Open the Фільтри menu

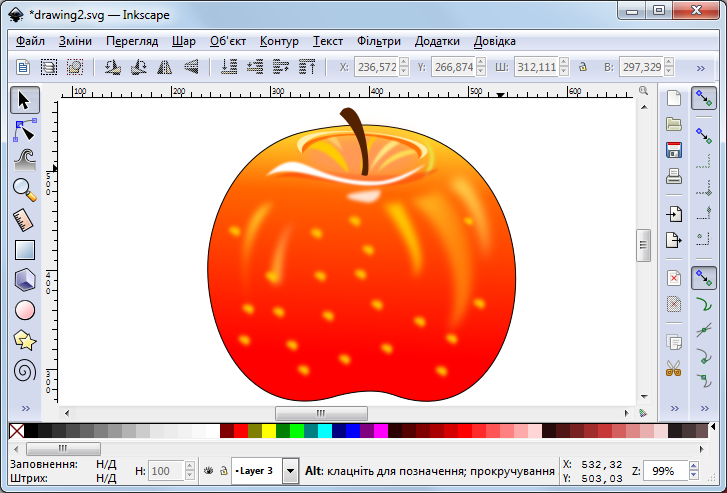[377, 41]
